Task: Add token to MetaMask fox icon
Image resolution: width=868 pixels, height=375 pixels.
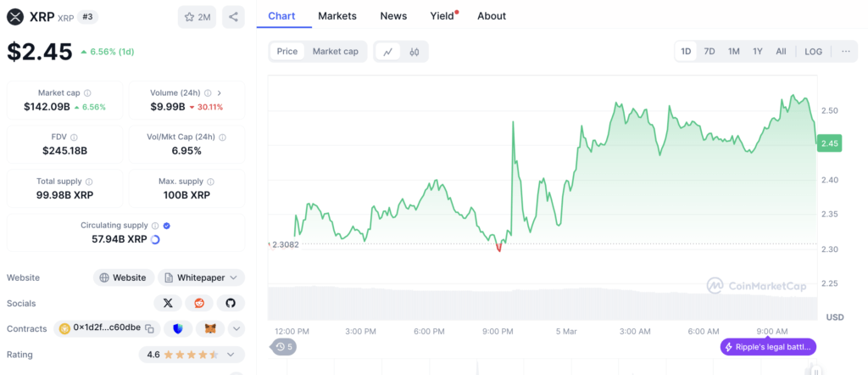Action: [x=210, y=328]
